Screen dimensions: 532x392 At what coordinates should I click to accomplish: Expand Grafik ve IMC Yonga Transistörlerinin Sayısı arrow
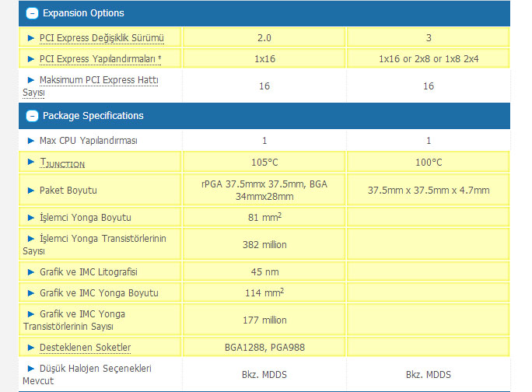tap(31, 314)
